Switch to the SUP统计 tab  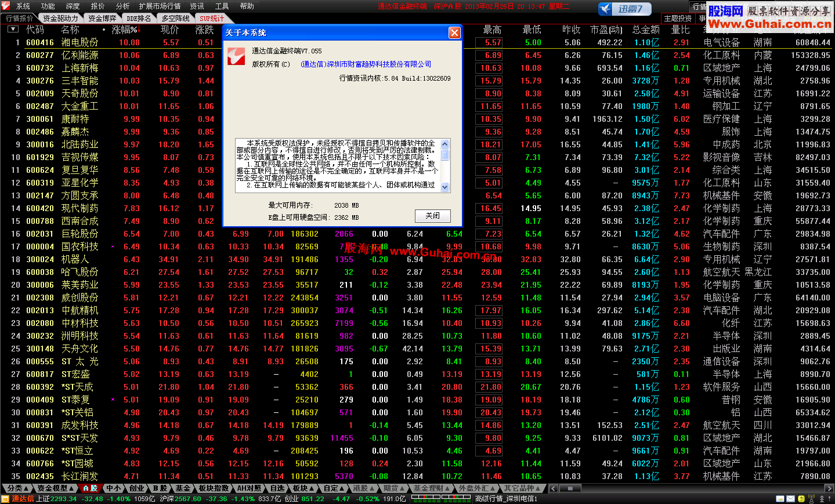pyautogui.click(x=212, y=19)
